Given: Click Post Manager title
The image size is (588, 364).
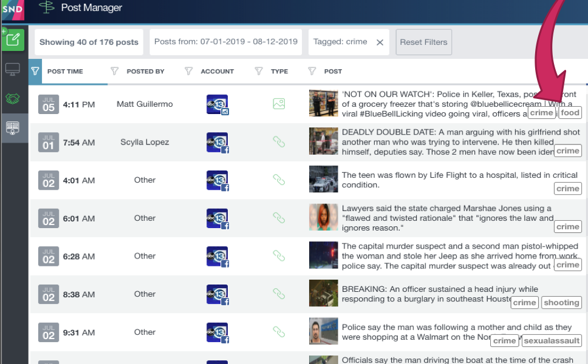Looking at the screenshot, I should [x=92, y=7].
